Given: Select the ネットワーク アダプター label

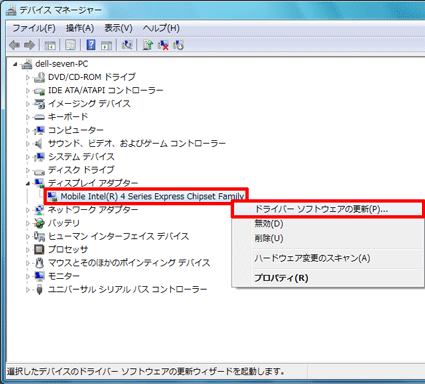Looking at the screenshot, I should (93, 210).
